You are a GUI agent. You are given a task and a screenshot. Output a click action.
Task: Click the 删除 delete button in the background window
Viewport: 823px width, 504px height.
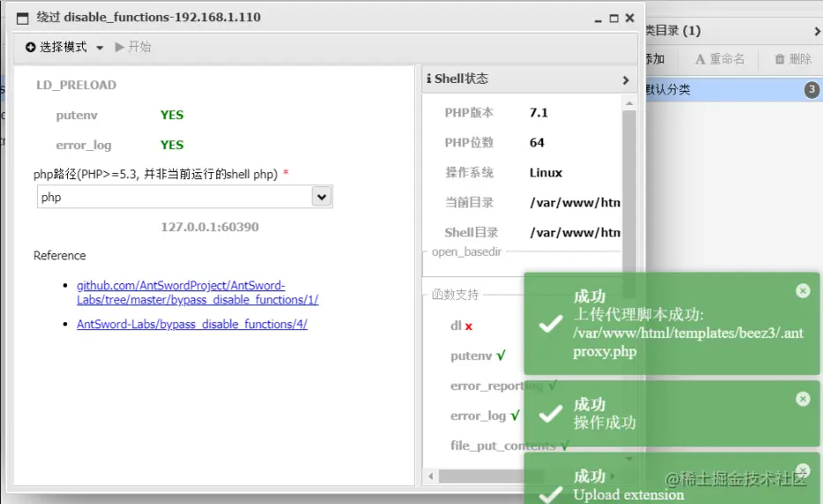pyautogui.click(x=793, y=59)
